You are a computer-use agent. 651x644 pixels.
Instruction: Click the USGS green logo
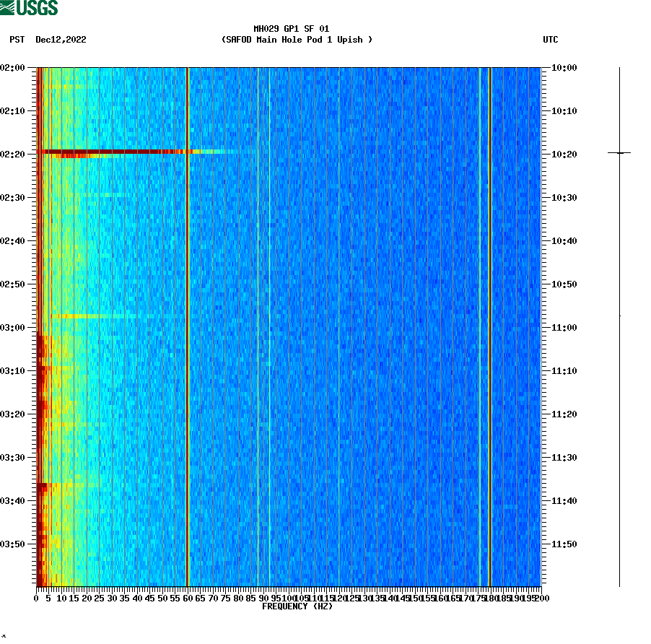point(29,6)
